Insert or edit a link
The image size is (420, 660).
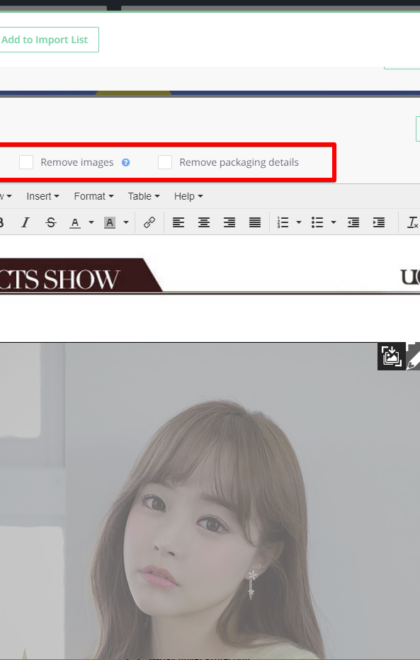point(149,222)
